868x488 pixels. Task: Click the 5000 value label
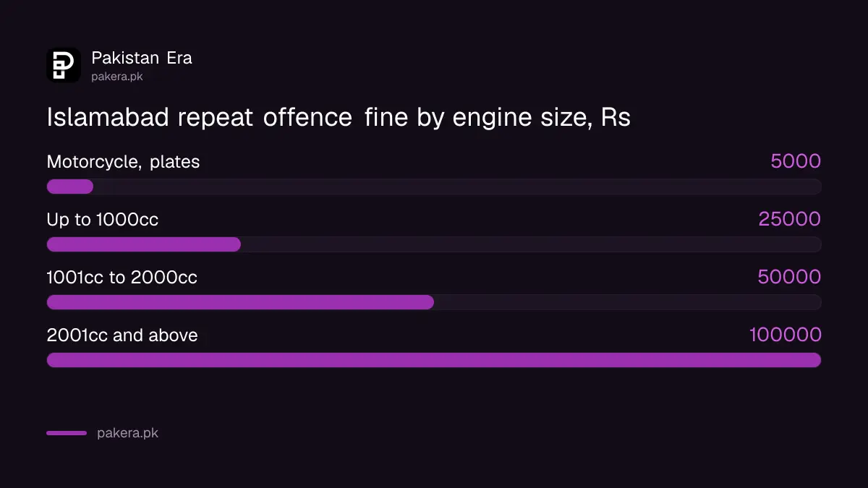tap(796, 161)
